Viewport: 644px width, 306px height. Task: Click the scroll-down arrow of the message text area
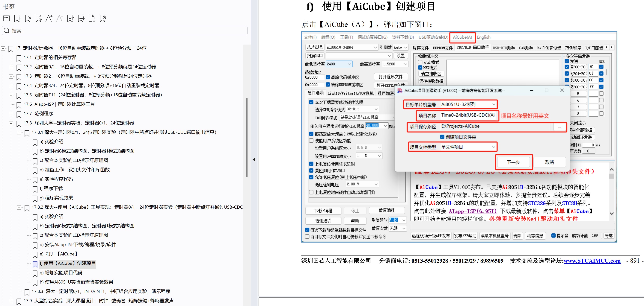tap(612, 213)
